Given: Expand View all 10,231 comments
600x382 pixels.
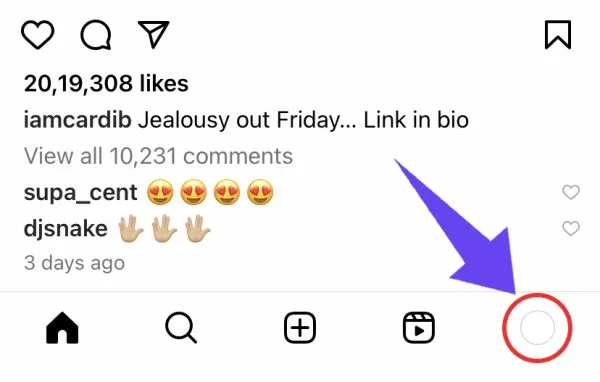Looking at the screenshot, I should point(158,156).
